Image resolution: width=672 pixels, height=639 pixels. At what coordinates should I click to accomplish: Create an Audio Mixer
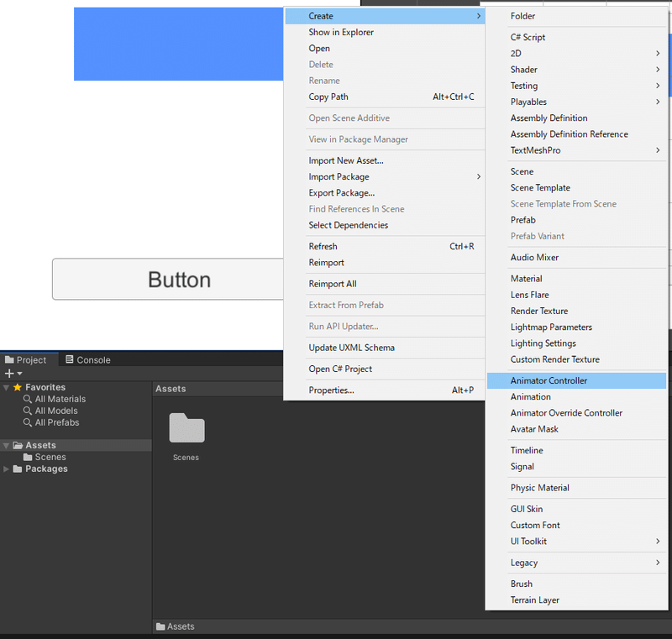point(576,258)
